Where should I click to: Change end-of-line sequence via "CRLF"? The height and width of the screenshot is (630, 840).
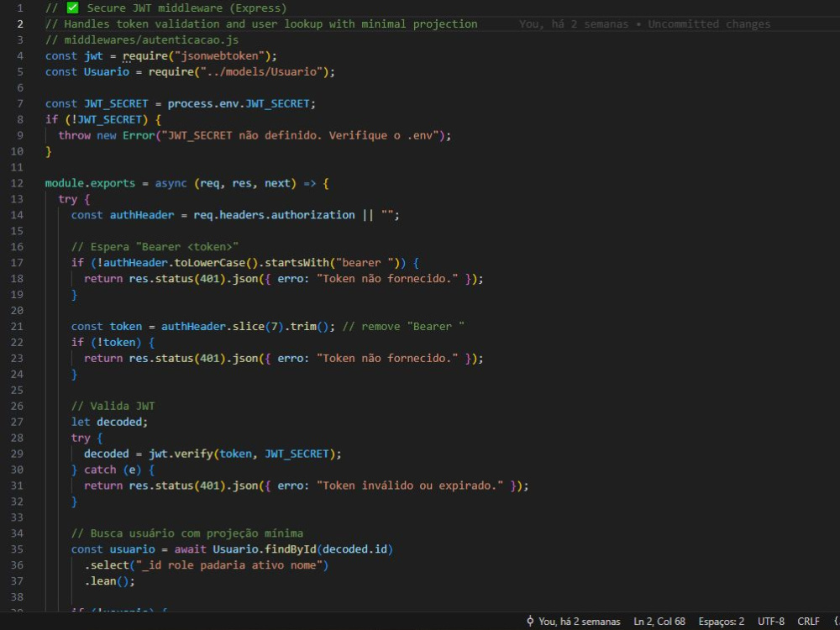tap(808, 622)
